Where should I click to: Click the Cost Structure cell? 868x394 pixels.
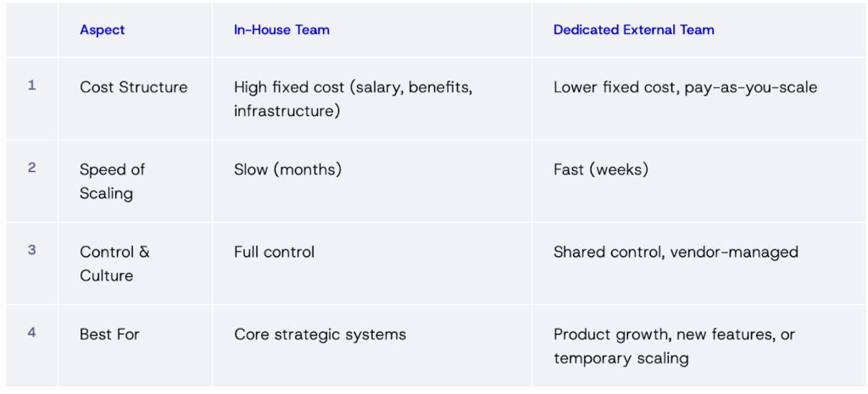coord(134,87)
